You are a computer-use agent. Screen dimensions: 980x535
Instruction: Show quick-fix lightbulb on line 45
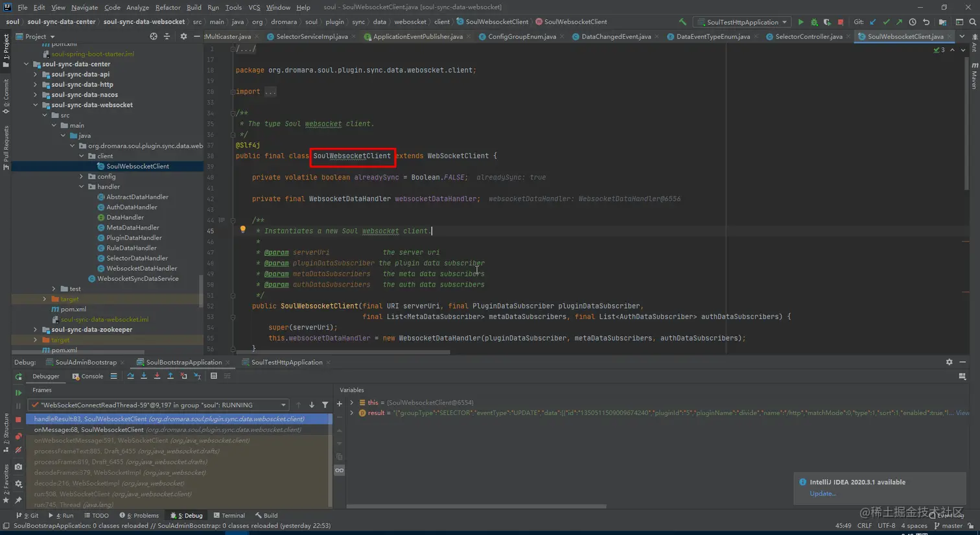[x=243, y=230]
